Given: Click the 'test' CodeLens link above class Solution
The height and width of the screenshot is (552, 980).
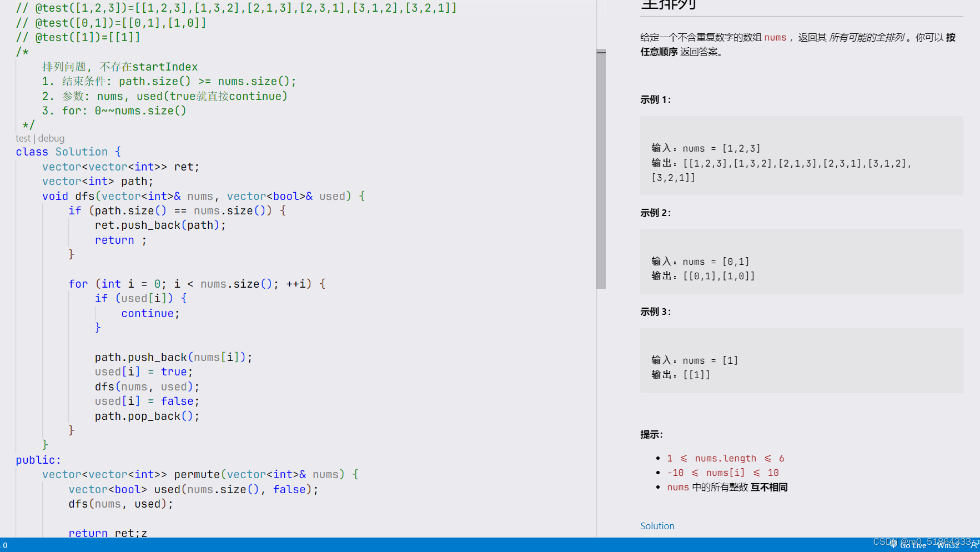Looking at the screenshot, I should pos(23,138).
